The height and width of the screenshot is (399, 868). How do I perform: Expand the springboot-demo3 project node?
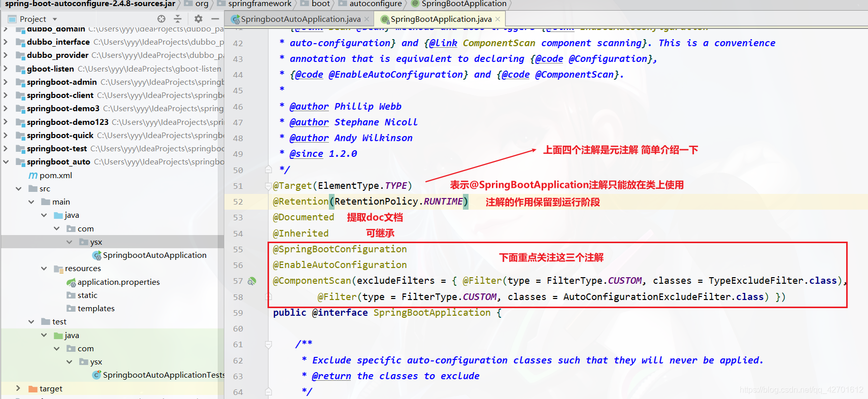click(x=6, y=108)
